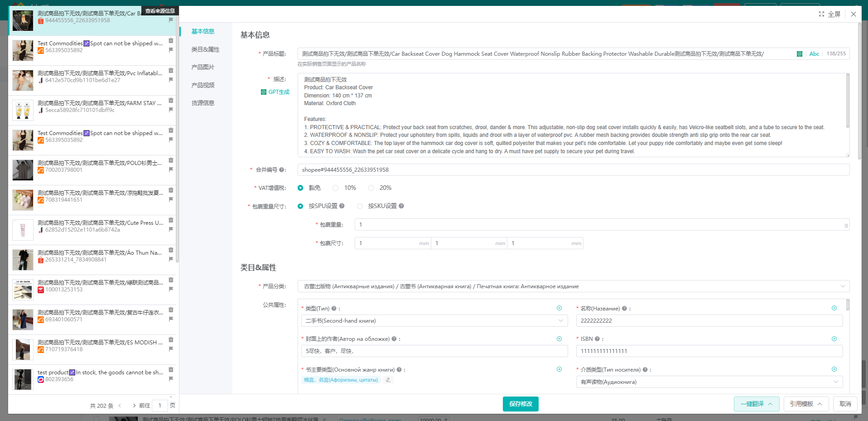The image size is (868, 421).
Task: Click the plus icon beside ISBN attribute
Action: [834, 339]
